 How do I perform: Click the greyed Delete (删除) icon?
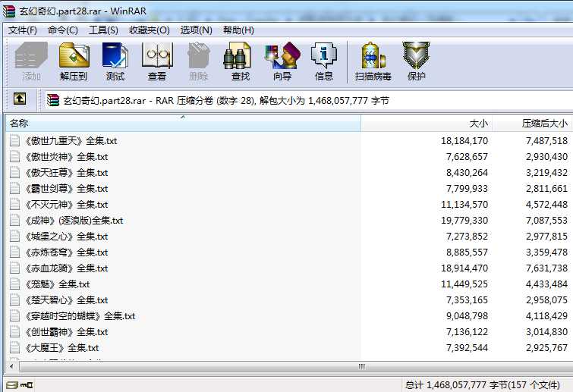click(198, 55)
